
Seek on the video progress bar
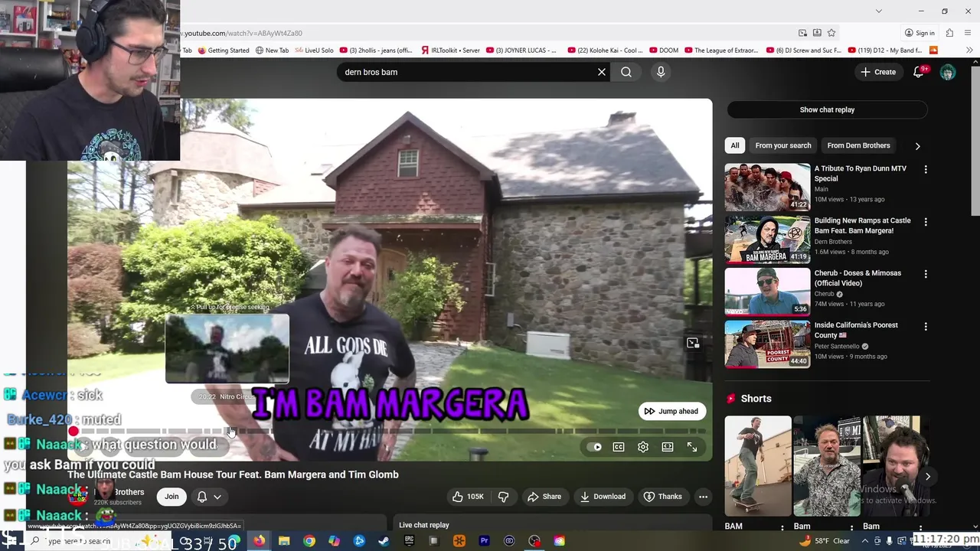(389, 431)
